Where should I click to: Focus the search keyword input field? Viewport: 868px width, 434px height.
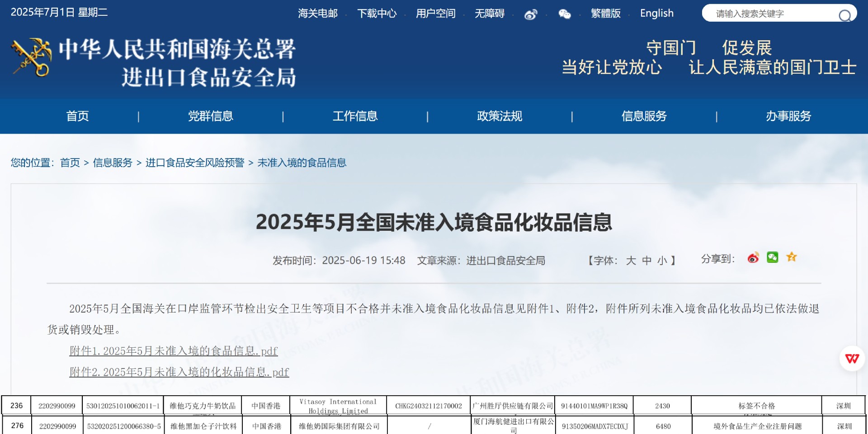tap(769, 14)
